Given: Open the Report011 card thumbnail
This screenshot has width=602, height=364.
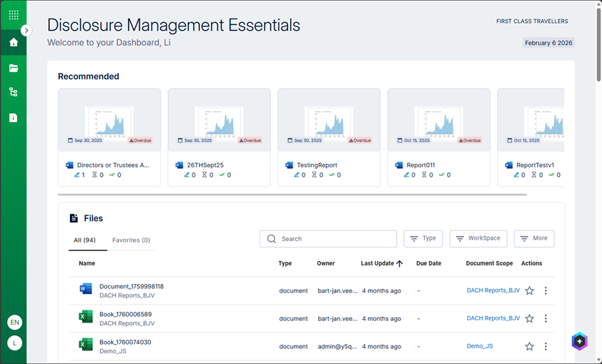Looking at the screenshot, I should (x=439, y=120).
